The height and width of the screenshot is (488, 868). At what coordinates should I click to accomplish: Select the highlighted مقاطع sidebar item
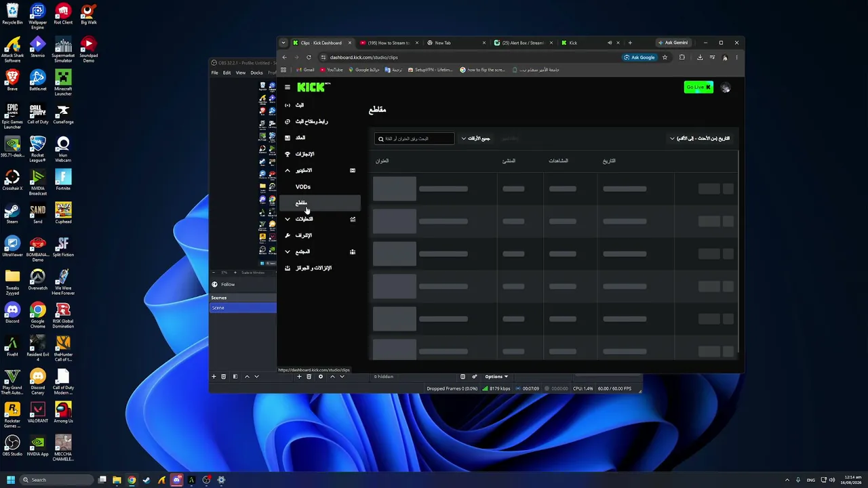pos(320,203)
